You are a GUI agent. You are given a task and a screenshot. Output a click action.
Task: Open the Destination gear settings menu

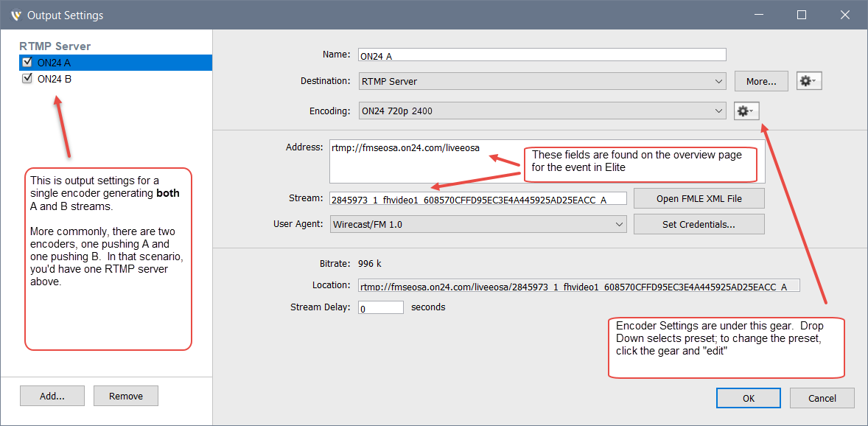[x=809, y=81]
